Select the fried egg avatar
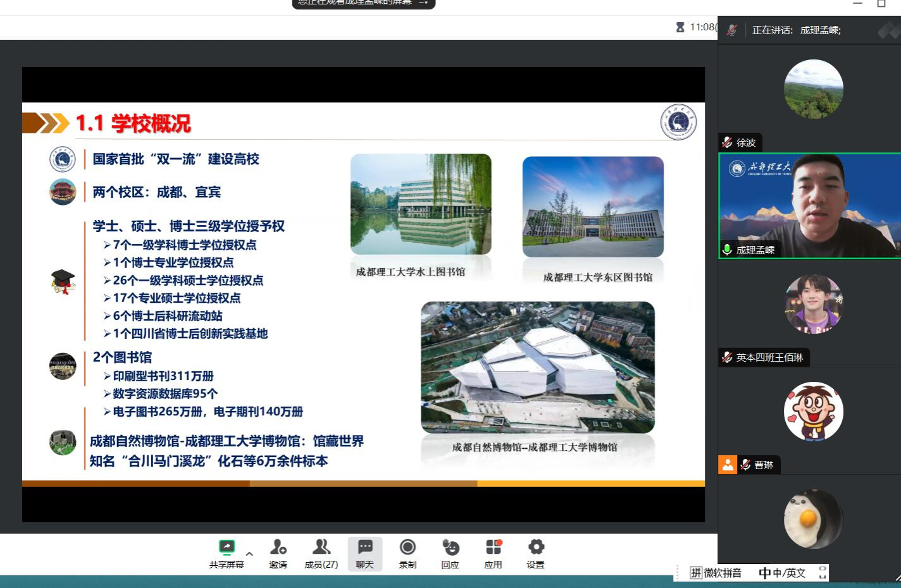The width and height of the screenshot is (901, 588). point(814,519)
